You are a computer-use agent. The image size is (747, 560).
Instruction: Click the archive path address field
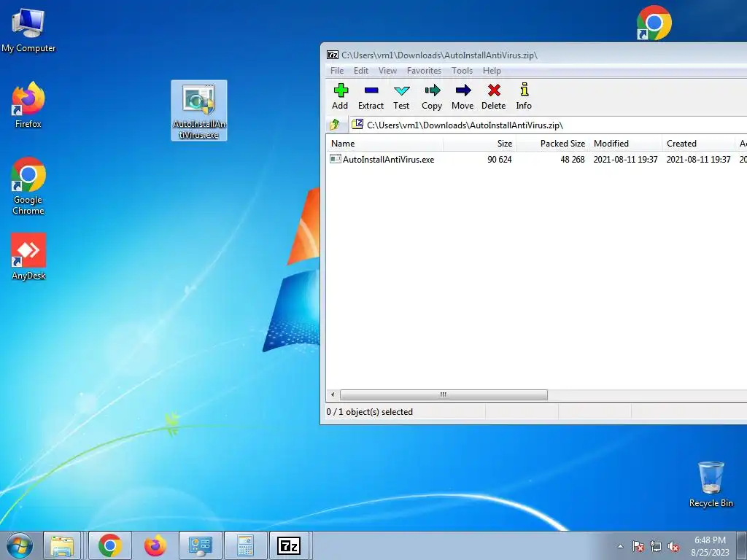click(x=548, y=125)
